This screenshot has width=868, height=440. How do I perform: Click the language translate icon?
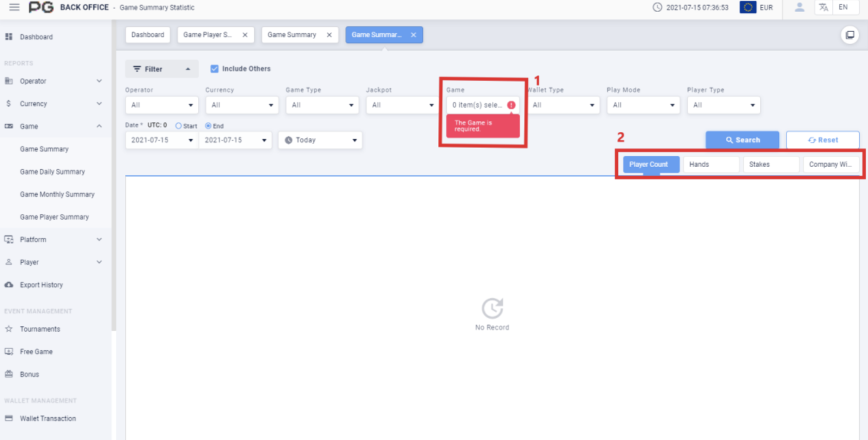point(823,7)
